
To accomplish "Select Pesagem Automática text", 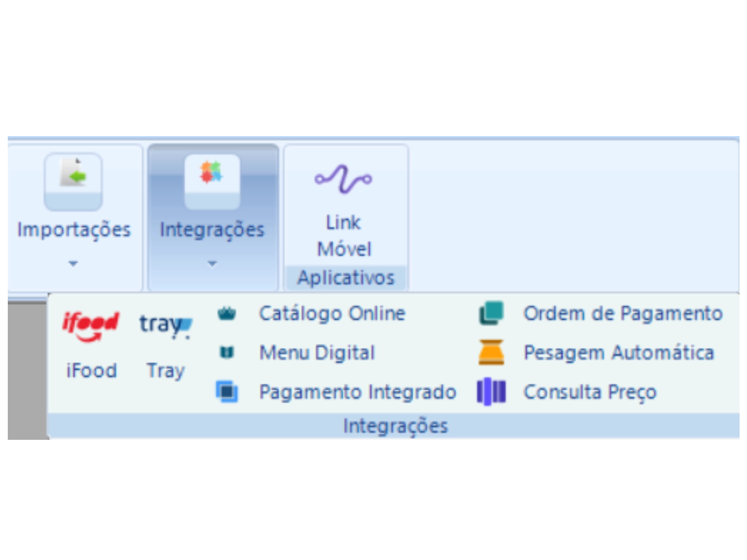I will [x=619, y=353].
